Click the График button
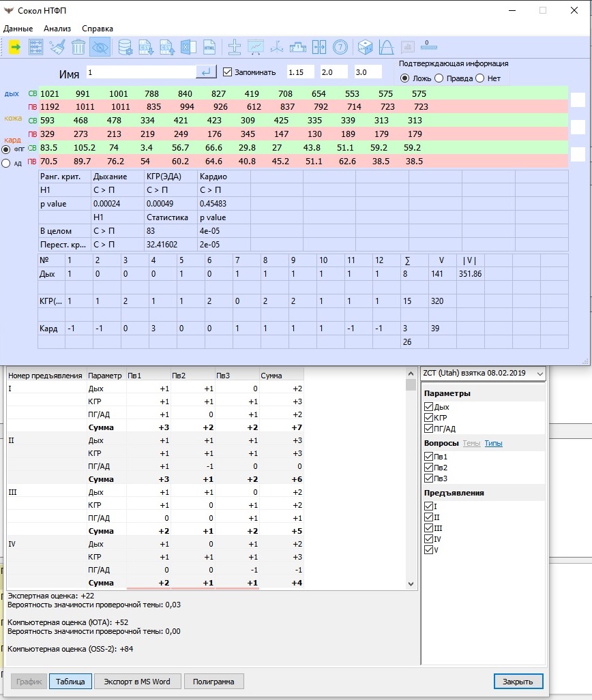592x700 pixels. click(x=29, y=681)
